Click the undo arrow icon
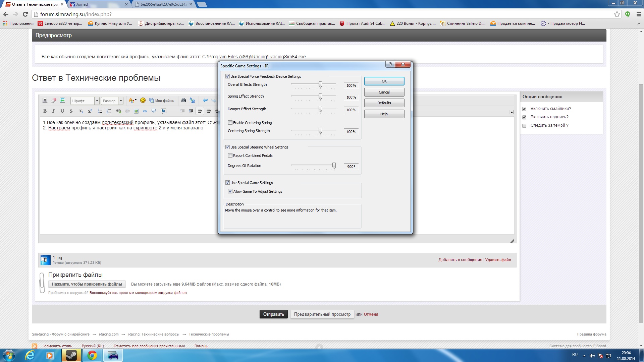The image size is (644, 362). 205,100
